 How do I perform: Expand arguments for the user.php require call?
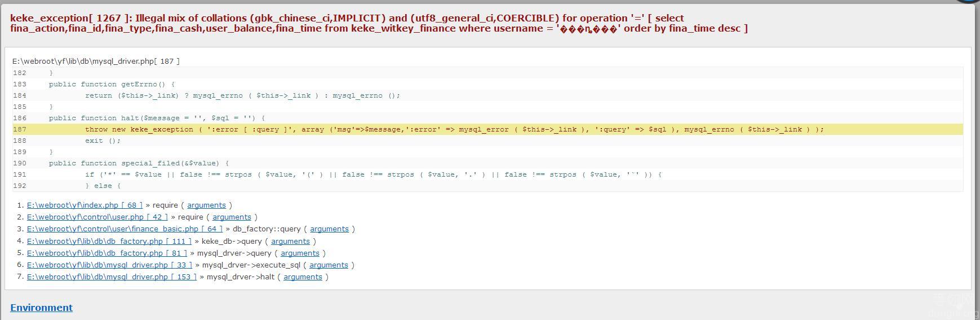tap(232, 217)
